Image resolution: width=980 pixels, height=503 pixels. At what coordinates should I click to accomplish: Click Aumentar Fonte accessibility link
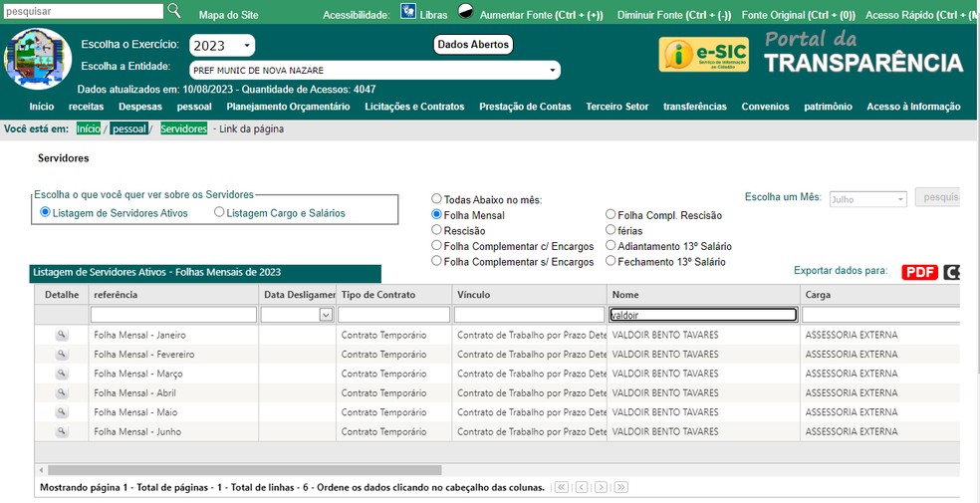coord(541,15)
